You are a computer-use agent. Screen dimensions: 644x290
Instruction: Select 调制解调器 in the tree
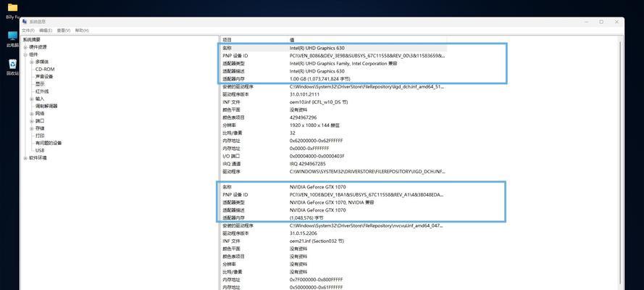click(46, 106)
